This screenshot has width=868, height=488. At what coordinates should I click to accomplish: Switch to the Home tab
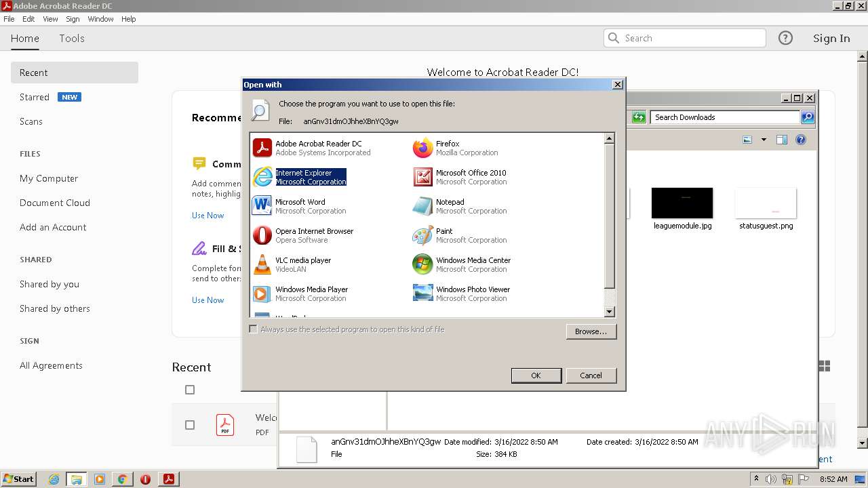coord(25,38)
